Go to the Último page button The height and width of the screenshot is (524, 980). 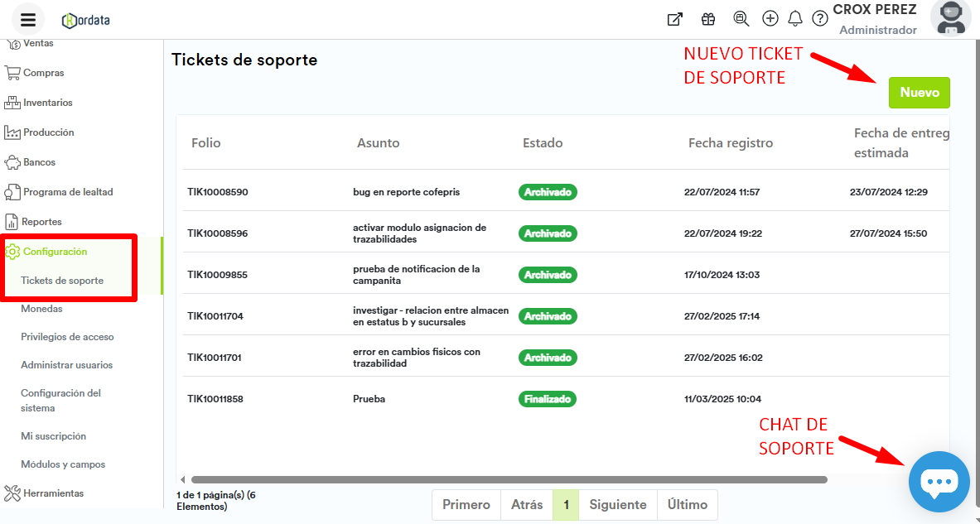(687, 505)
